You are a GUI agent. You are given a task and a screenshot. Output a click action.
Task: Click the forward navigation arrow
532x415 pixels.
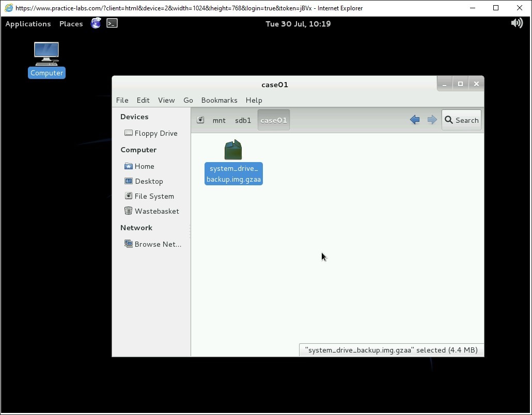tap(432, 120)
